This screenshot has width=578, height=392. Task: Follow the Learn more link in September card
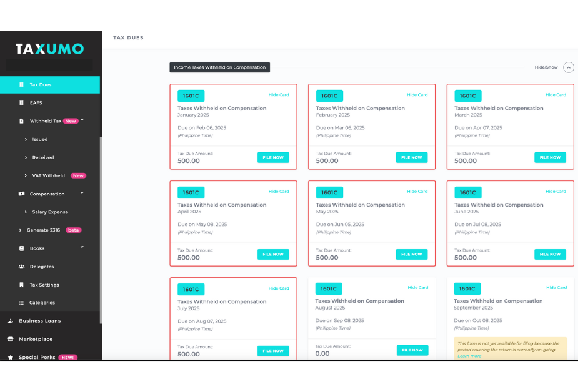(x=469, y=356)
